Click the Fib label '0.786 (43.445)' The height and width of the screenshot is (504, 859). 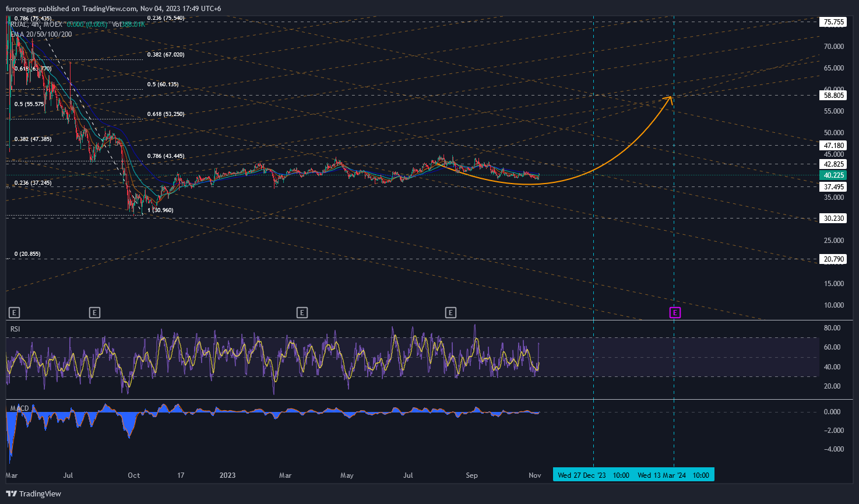click(x=166, y=156)
